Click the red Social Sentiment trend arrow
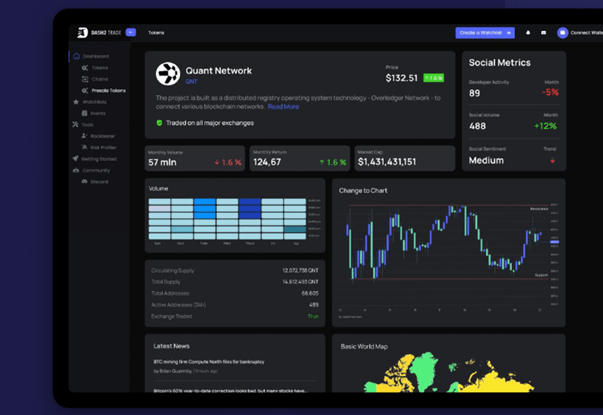The width and height of the screenshot is (603, 415). [553, 161]
